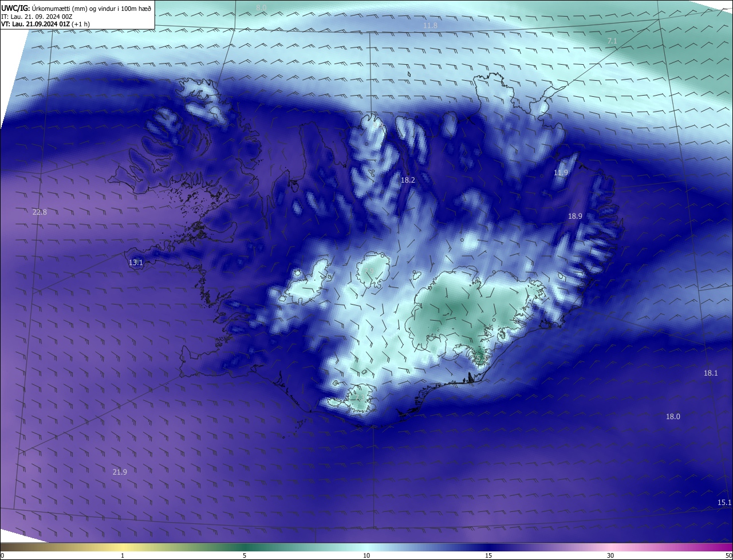Image resolution: width=733 pixels, height=560 pixels.
Task: Click the 11.9 value label on the map
Action: tap(561, 172)
